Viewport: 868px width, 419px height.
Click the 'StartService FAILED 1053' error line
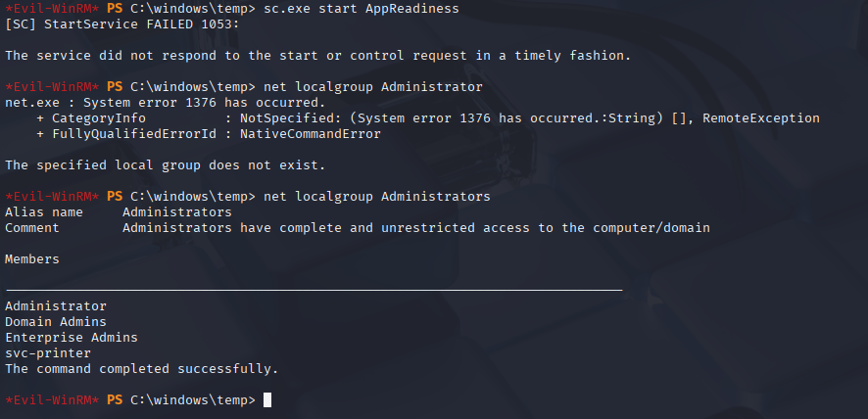coord(123,24)
